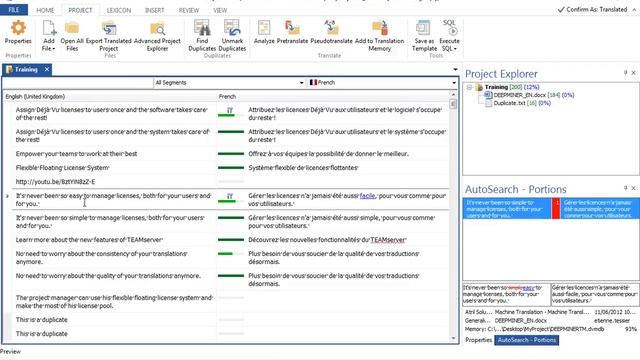Image resolution: width=640 pixels, height=360 pixels.
Task: Click the segment grid vertical scrollbar thumb
Action: click(x=453, y=104)
